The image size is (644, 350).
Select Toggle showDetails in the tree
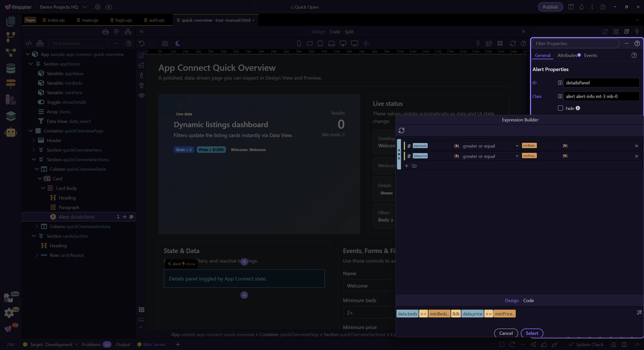[66, 102]
